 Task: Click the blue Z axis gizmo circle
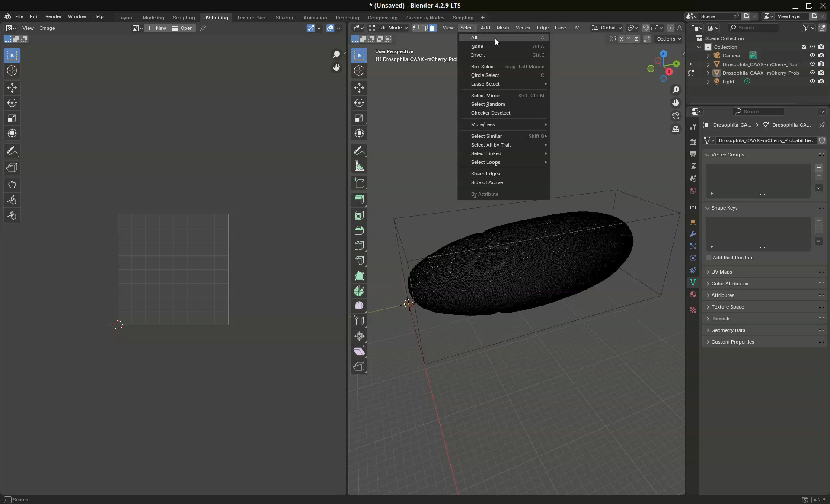point(664,54)
